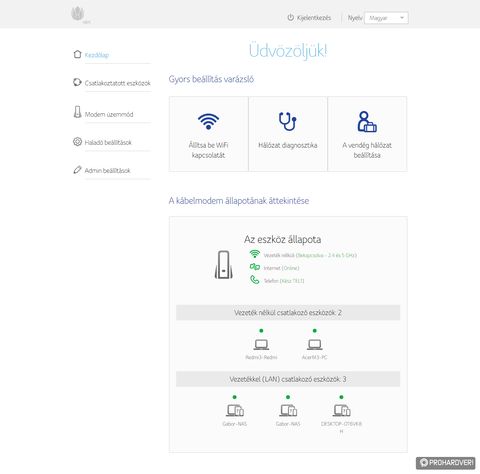Click 'A vendég hálózat beállítása' label
Viewport: 480px width, 474px height.
tap(367, 150)
